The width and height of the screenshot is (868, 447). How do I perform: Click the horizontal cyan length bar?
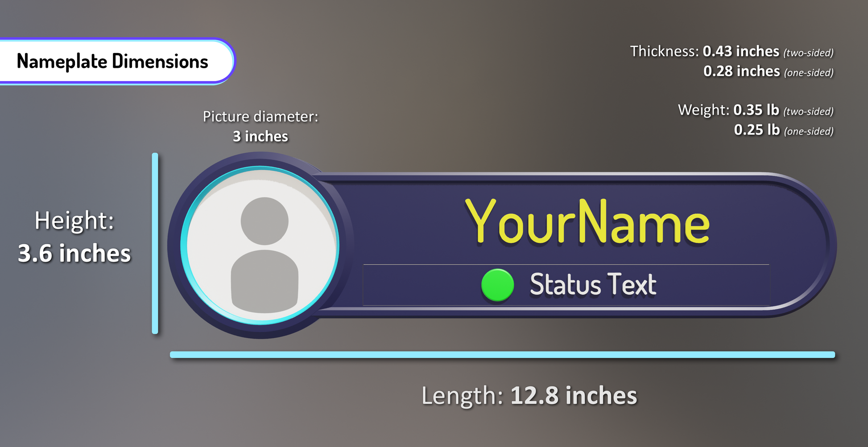click(x=502, y=355)
